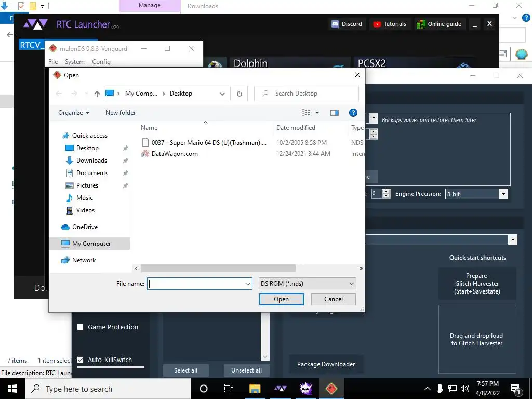Click Prepare Glitch Harvester shortcut
532x399 pixels.
point(477,284)
